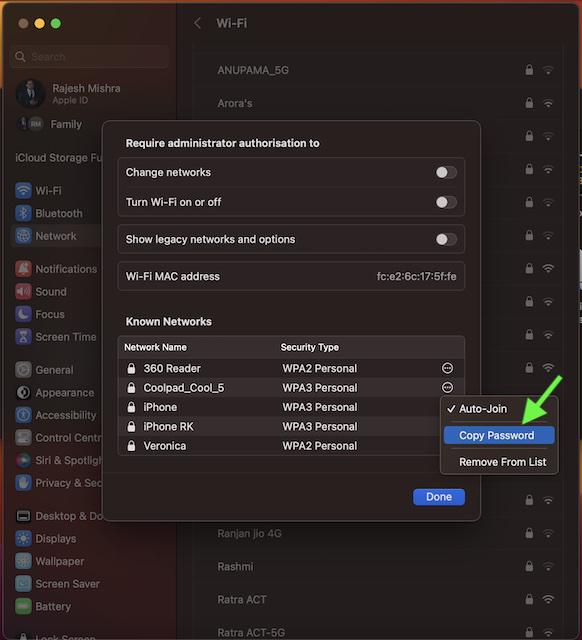The image size is (582, 640).
Task: Click the Search field in sidebar
Action: click(x=90, y=56)
